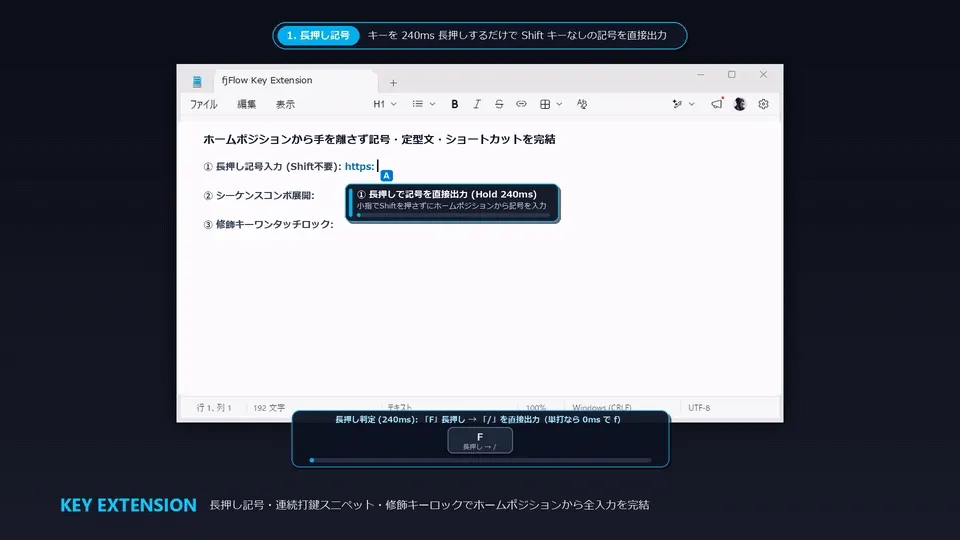Toggle italic formatting
The height and width of the screenshot is (540, 960).
pyautogui.click(x=476, y=104)
